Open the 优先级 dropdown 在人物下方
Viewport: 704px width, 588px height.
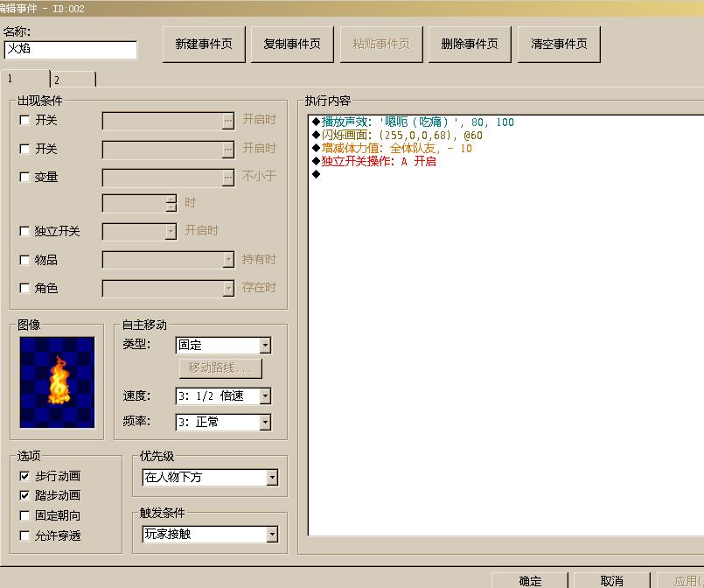pos(210,478)
